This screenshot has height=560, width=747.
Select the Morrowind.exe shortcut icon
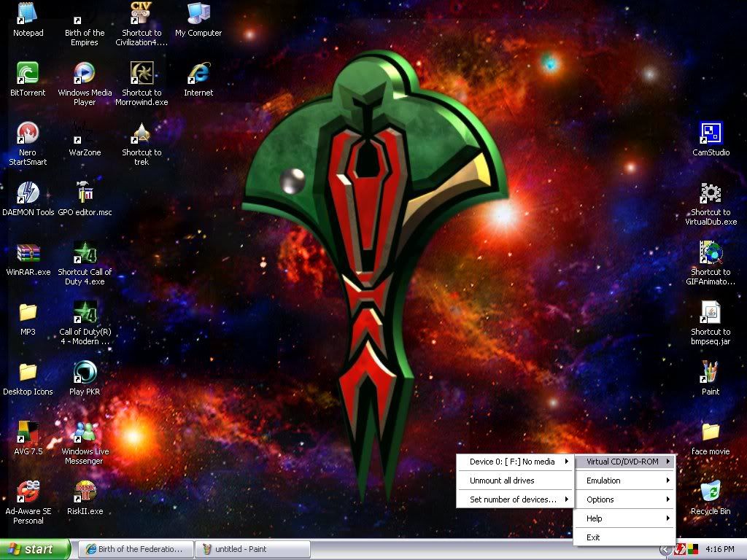tap(142, 73)
